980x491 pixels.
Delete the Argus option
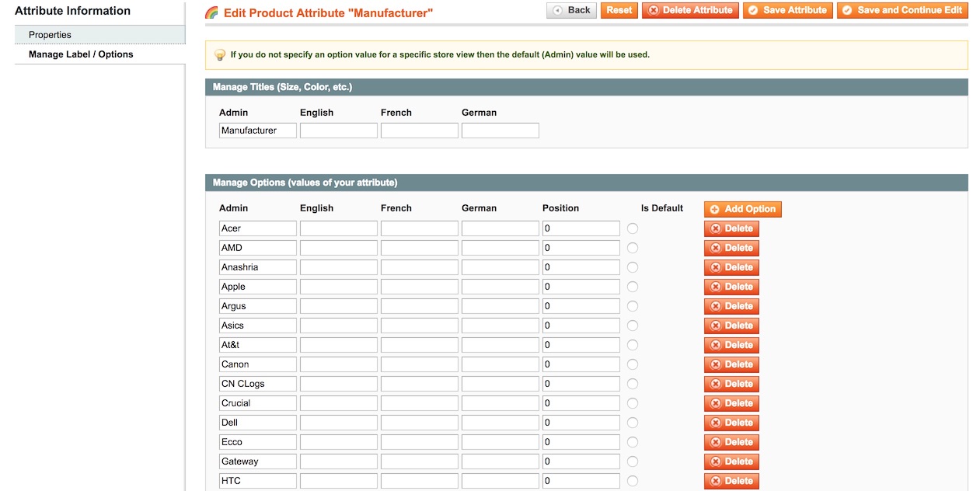pyautogui.click(x=731, y=306)
